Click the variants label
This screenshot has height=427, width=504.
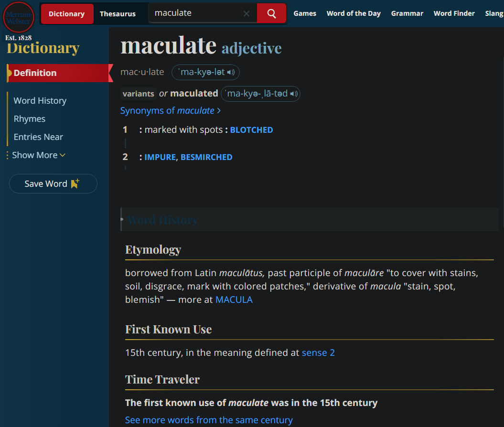[x=138, y=94]
